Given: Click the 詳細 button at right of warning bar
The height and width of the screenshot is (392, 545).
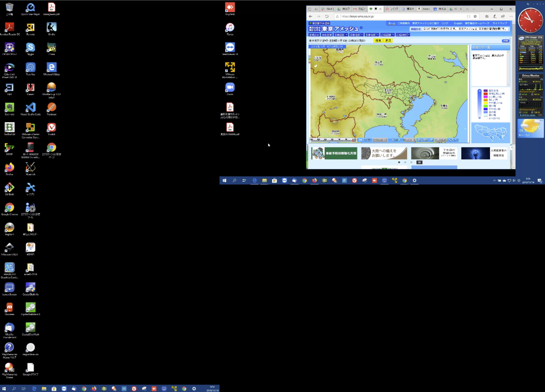Looking at the screenshot, I should click(505, 40).
